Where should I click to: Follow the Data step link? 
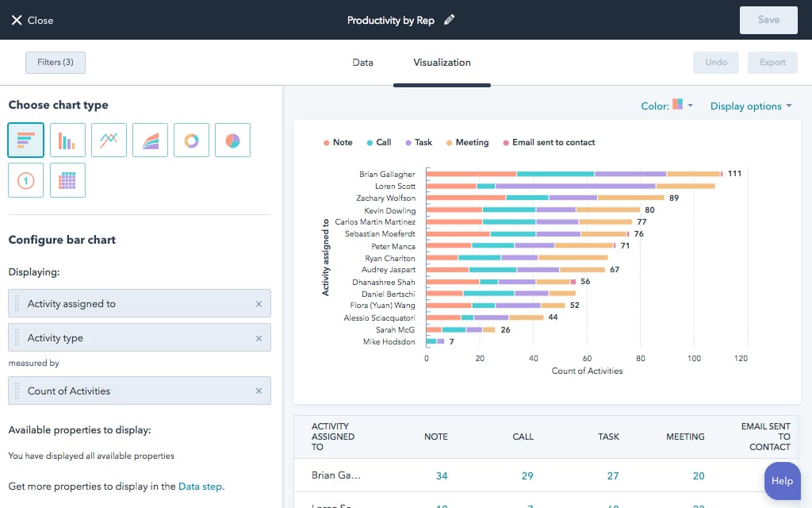[x=201, y=487]
